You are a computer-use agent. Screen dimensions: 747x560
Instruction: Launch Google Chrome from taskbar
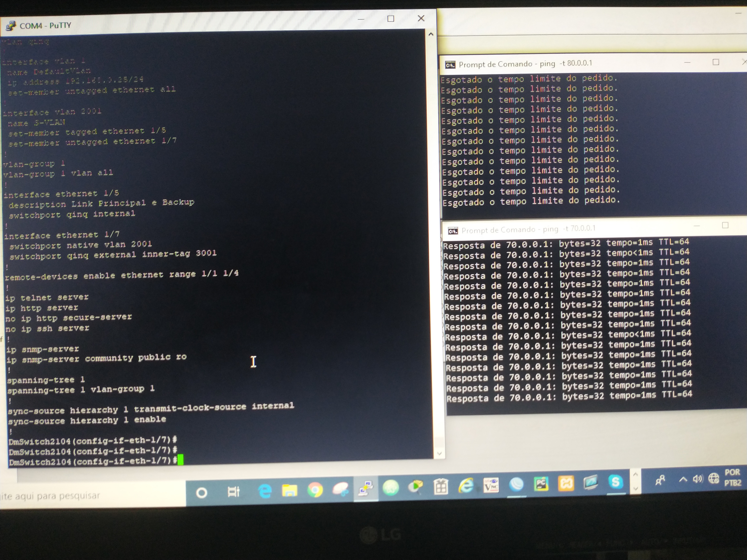pos(315,490)
